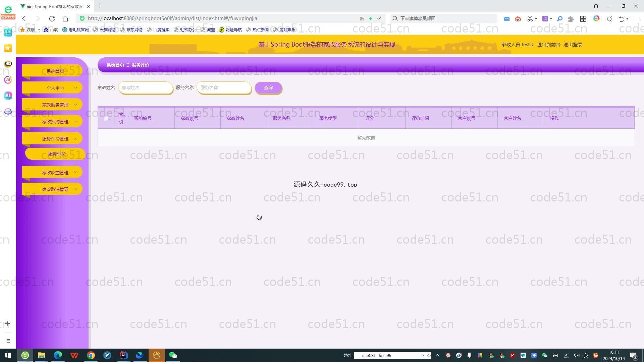This screenshot has width=644, height=362.
Task: Focus the 服务名称 input field
Action: (x=224, y=87)
